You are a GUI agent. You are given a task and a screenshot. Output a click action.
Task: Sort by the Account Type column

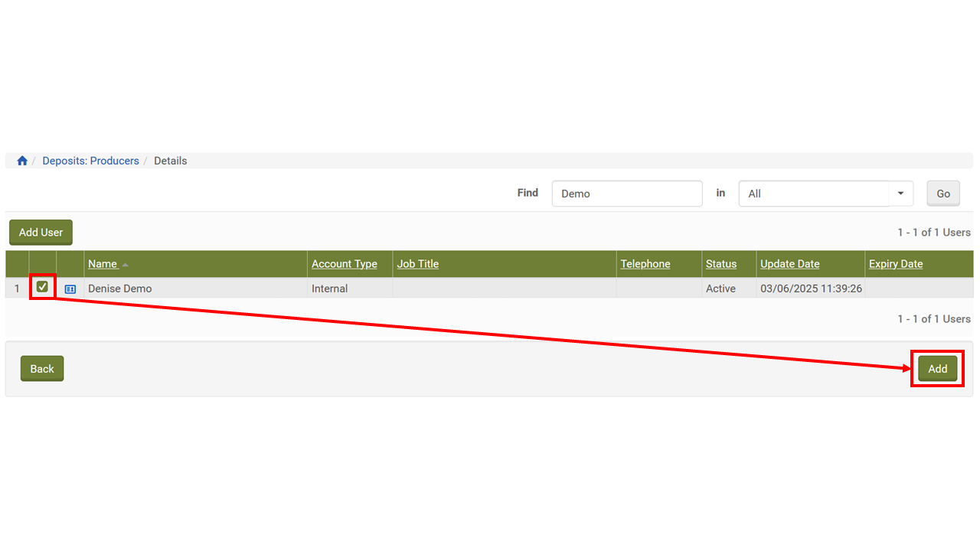click(344, 264)
